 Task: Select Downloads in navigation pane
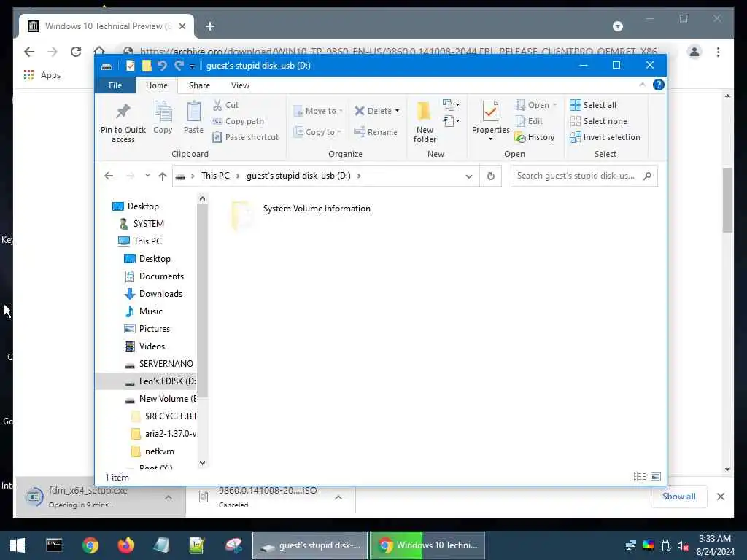click(154, 294)
